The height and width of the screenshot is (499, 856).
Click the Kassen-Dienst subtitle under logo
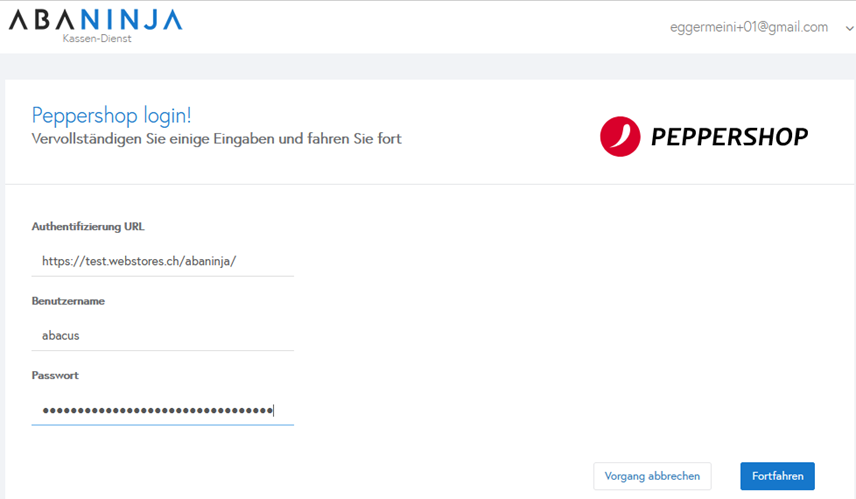pyautogui.click(x=97, y=39)
